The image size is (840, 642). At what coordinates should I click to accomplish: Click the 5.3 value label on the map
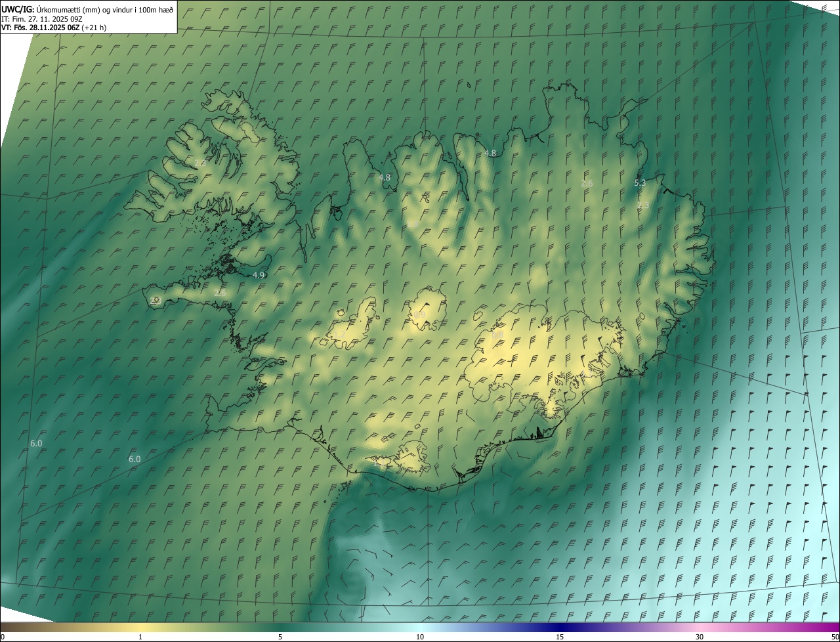(640, 183)
